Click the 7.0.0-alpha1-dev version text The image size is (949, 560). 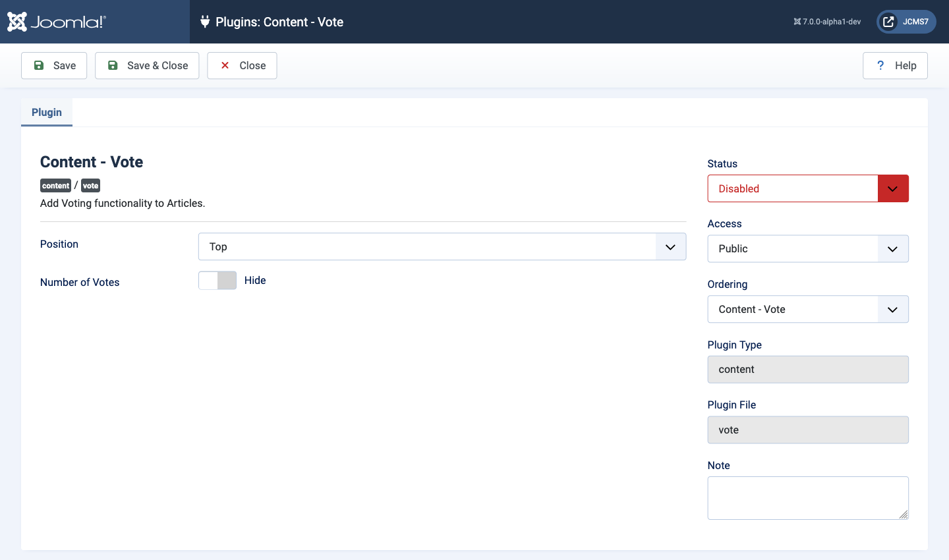coord(832,22)
